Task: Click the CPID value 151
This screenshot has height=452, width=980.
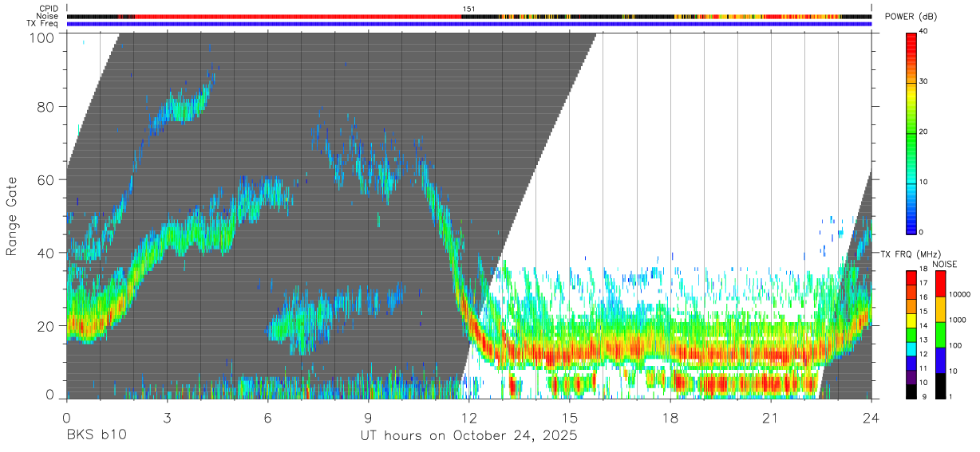Action: click(469, 9)
